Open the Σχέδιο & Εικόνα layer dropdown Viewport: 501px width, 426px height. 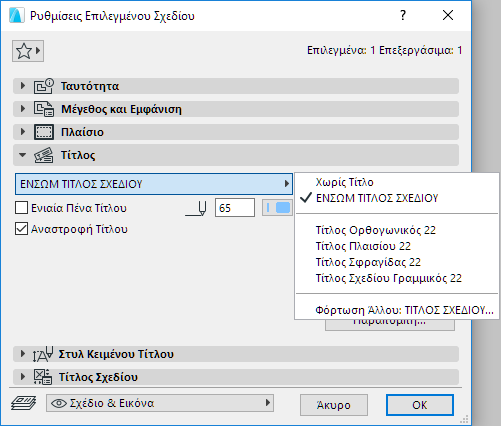point(160,403)
